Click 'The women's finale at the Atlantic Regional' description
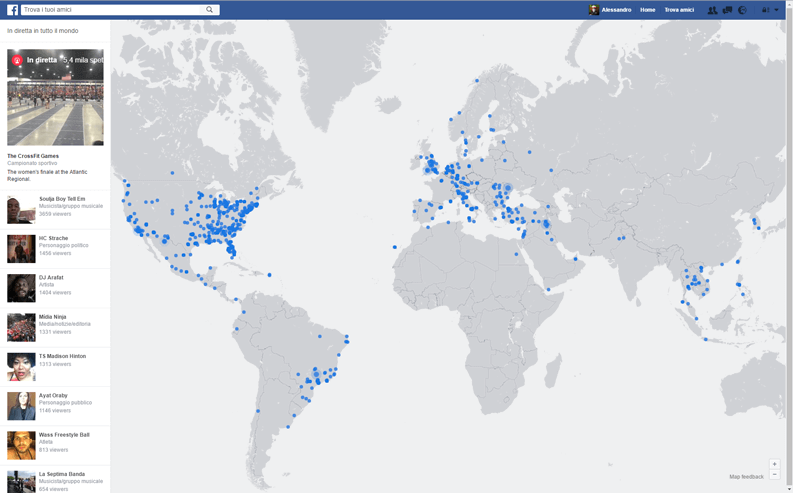 point(47,175)
